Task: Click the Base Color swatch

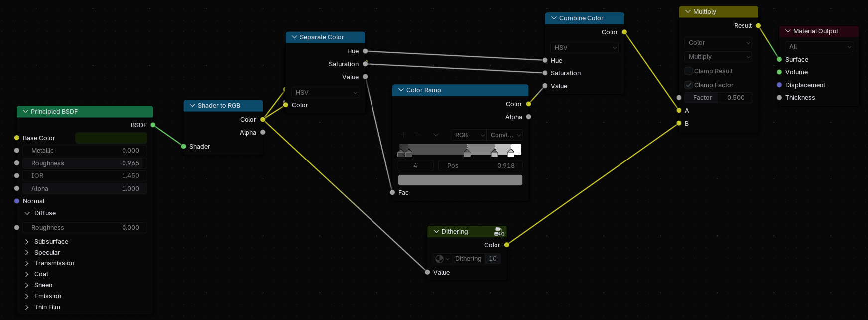Action: pos(111,138)
